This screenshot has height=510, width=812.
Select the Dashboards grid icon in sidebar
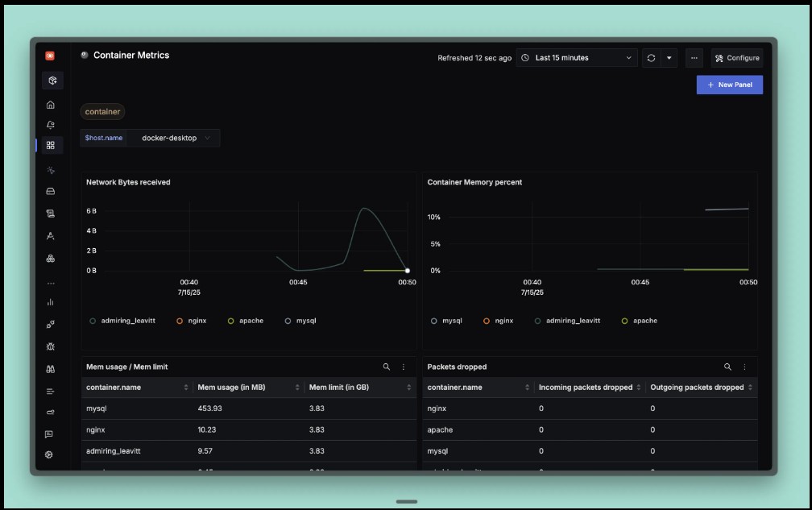pyautogui.click(x=50, y=146)
